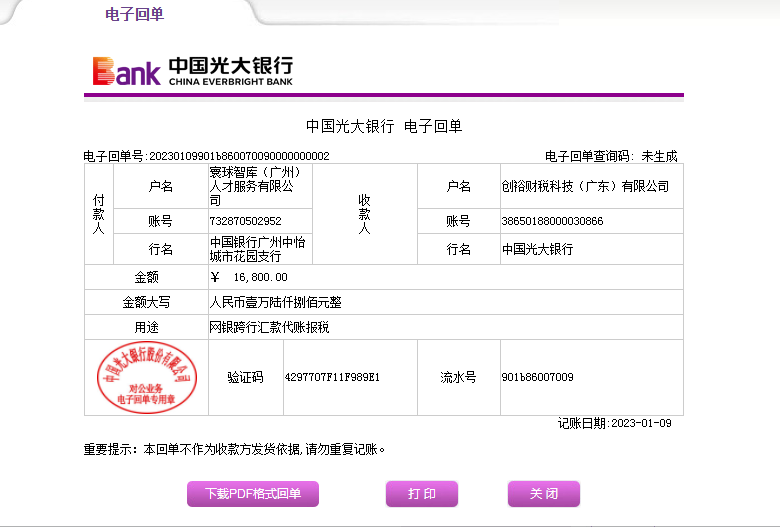Click the 流水号 label cell

[458, 377]
